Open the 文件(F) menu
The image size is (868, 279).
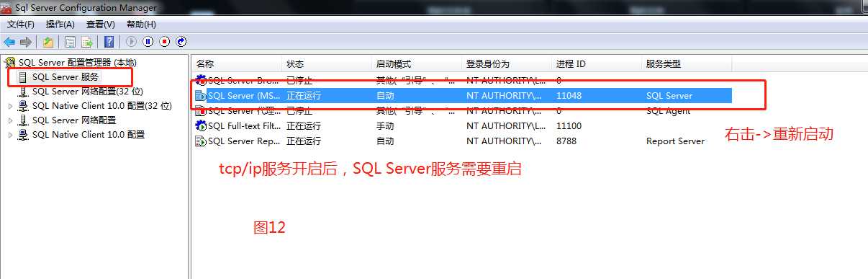tap(21, 25)
